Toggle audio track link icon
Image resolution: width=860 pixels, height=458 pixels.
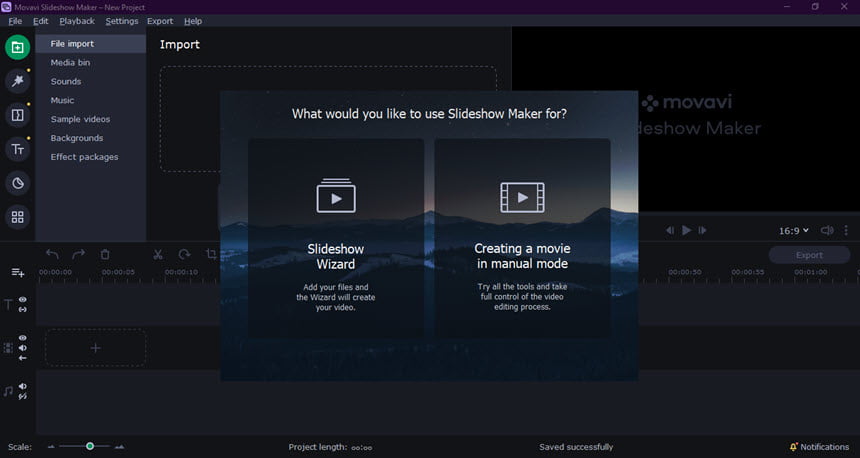click(22, 396)
